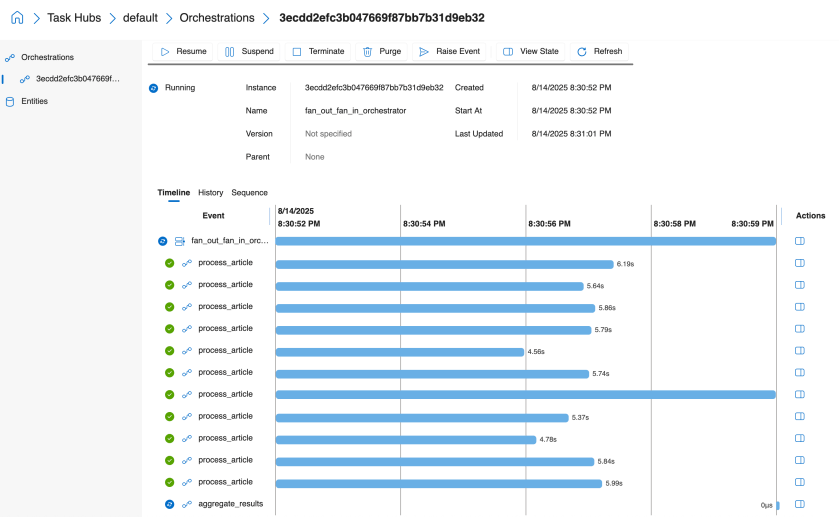Open details icon for fan_out_fan_in_orc… row
The image size is (839, 517).
point(799,241)
